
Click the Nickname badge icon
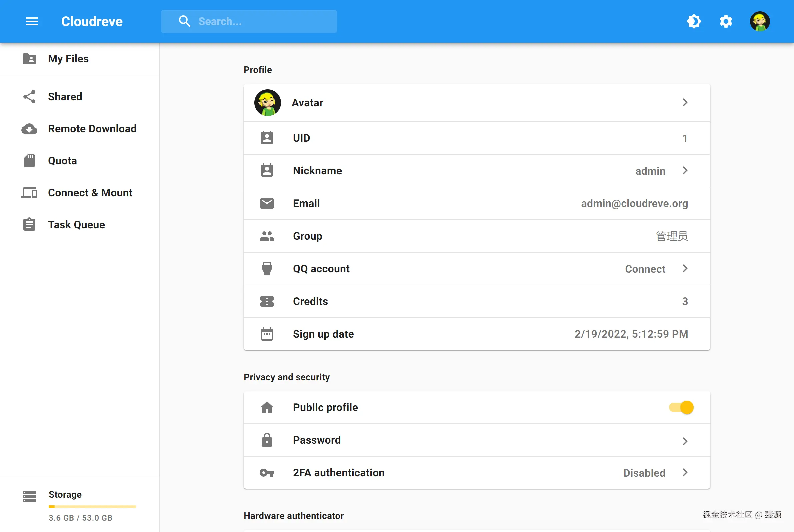(267, 170)
